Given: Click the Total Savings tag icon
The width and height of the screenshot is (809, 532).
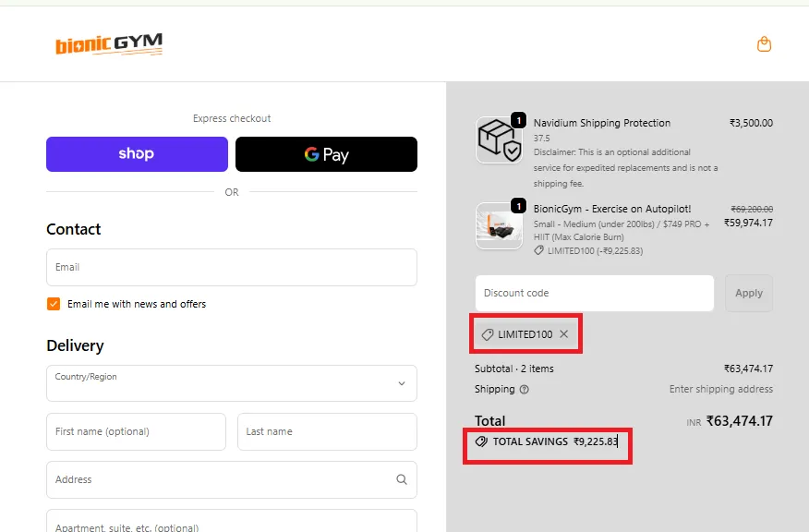Looking at the screenshot, I should (481, 441).
